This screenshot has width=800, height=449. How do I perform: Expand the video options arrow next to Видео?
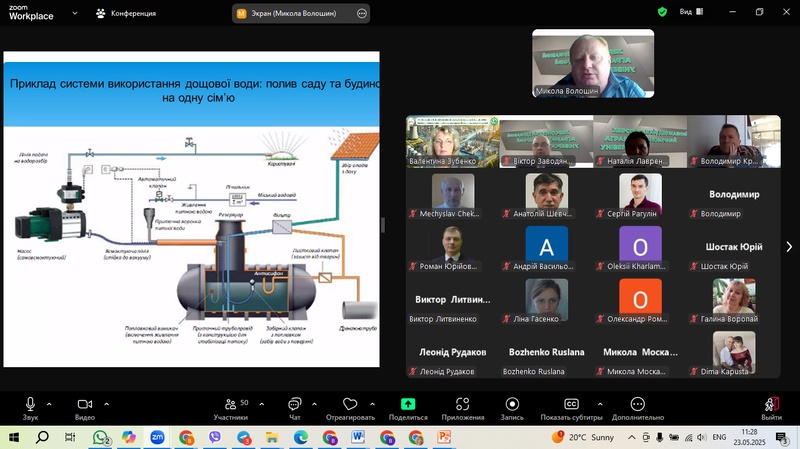pyautogui.click(x=106, y=404)
